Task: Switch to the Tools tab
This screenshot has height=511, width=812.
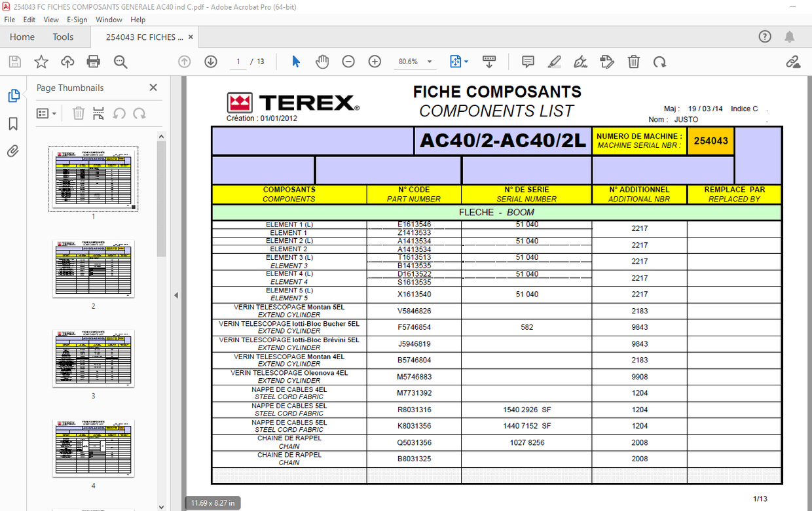Action: coord(63,37)
